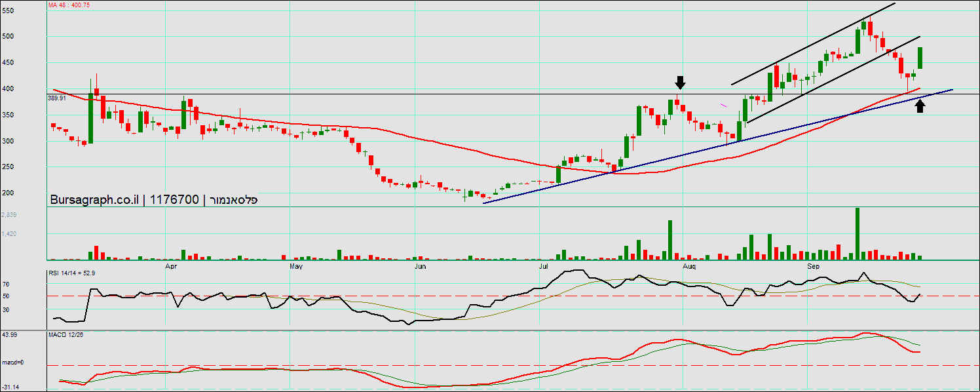
Task: Click the Apr month label on time axis
Action: (172, 267)
